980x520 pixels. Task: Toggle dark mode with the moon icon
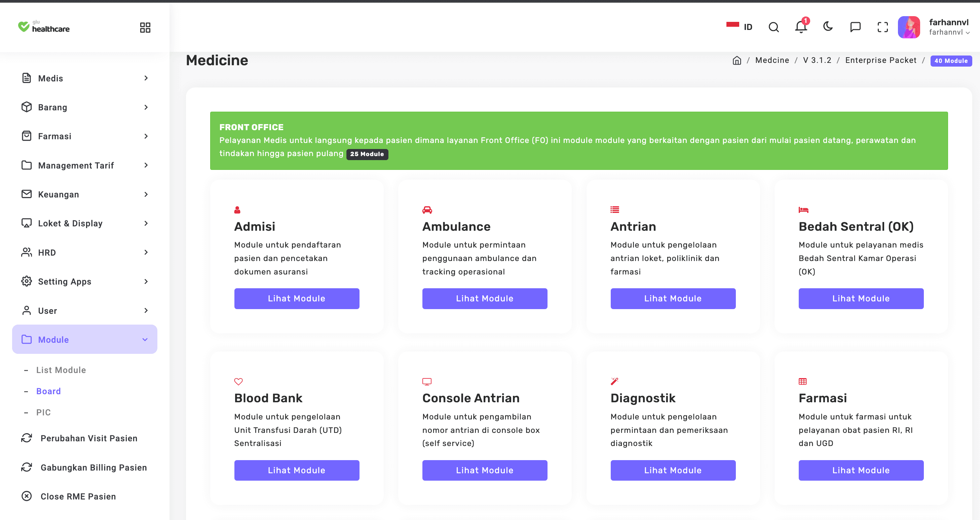pos(828,27)
